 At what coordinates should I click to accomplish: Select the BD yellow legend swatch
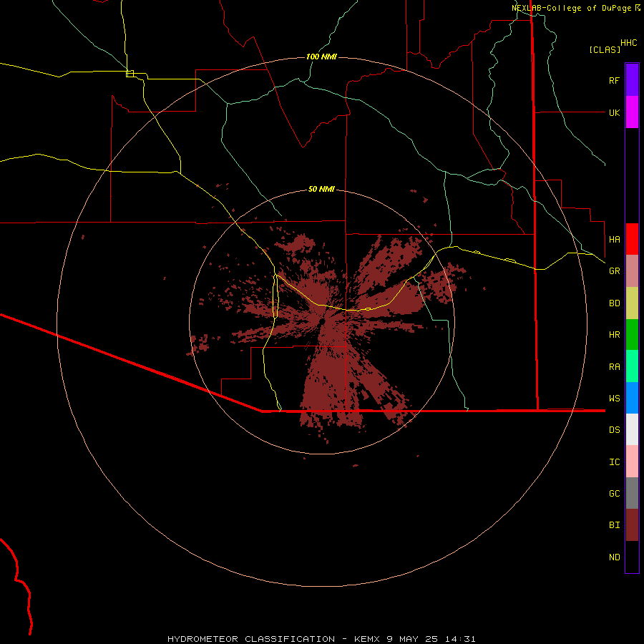click(x=632, y=303)
